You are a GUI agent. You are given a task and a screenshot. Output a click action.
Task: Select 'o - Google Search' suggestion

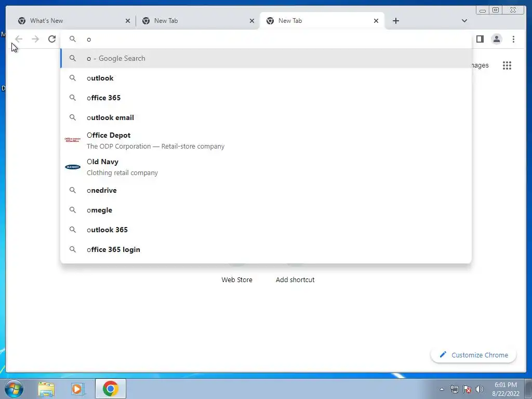266,58
